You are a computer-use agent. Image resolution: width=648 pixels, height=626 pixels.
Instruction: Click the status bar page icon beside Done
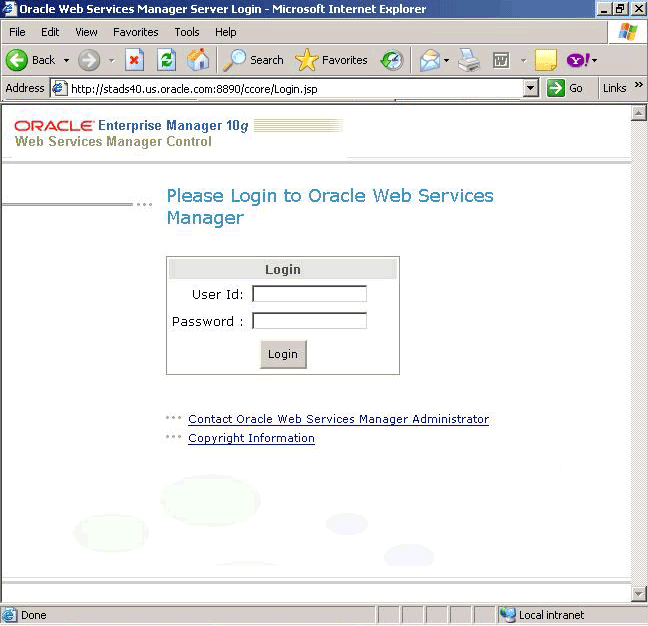pyautogui.click(x=9, y=615)
